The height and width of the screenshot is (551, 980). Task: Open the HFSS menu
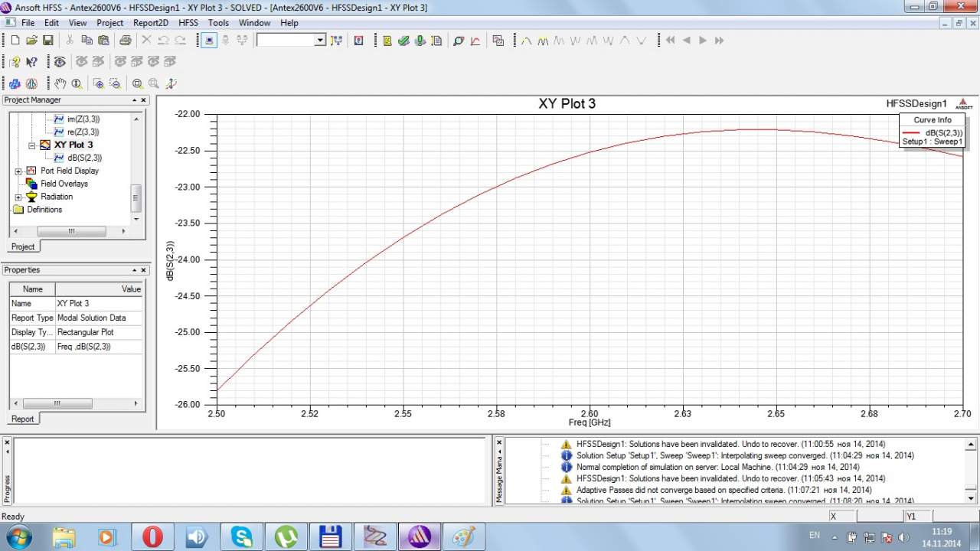188,23
